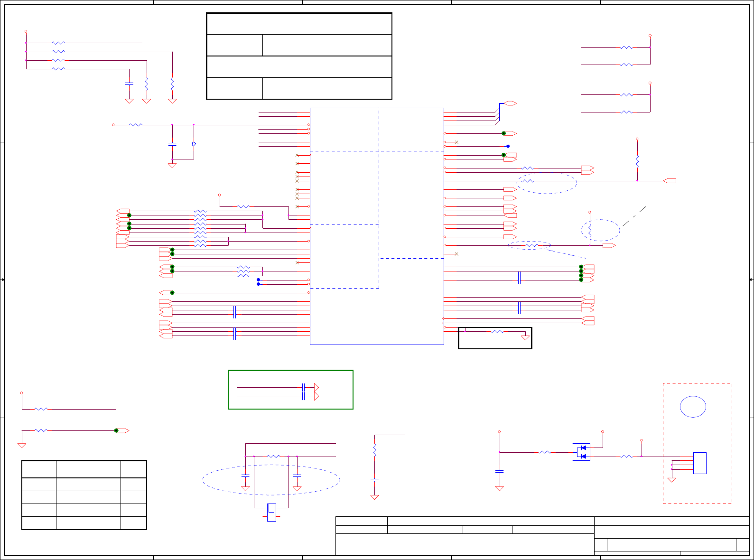Select the dual-diode component symbol
Image resolution: width=754 pixels, height=560 pixels.
coord(581,452)
